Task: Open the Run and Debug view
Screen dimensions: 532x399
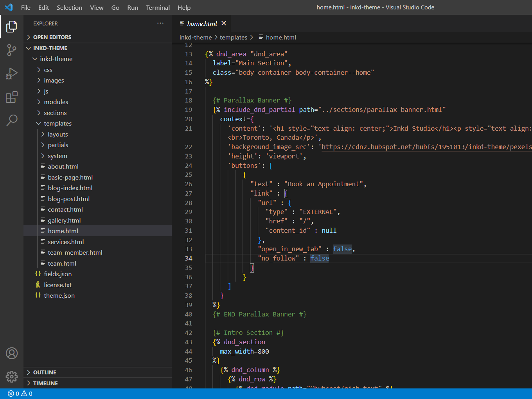Action: click(12, 74)
